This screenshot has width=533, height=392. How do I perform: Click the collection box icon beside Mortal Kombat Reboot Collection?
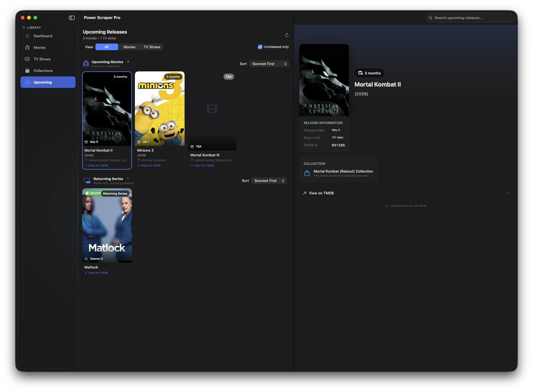click(307, 173)
